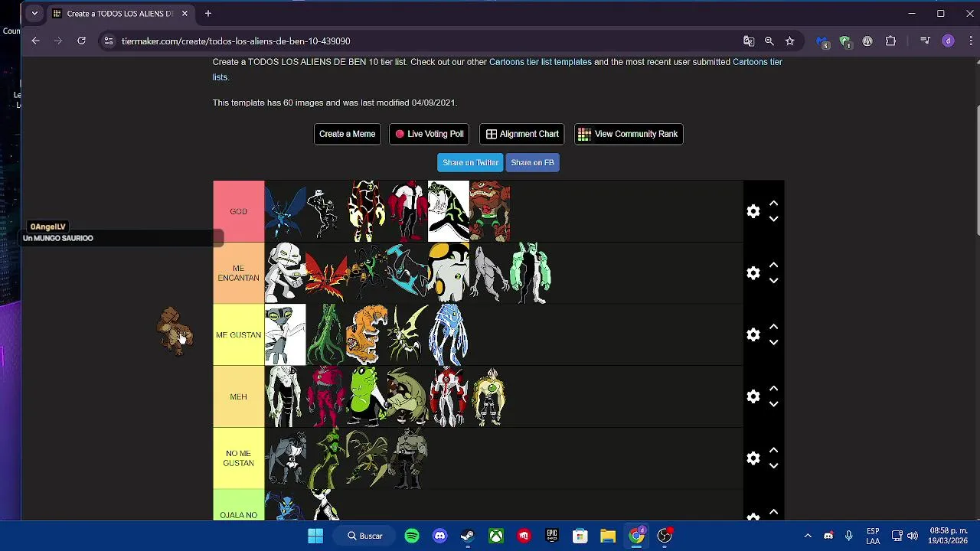The width and height of the screenshot is (980, 551).
Task: Bookmark this page with star icon
Action: coord(789,41)
